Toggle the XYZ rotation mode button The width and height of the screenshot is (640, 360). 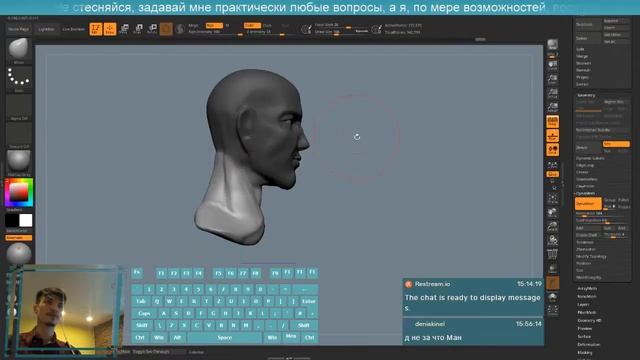[553, 174]
